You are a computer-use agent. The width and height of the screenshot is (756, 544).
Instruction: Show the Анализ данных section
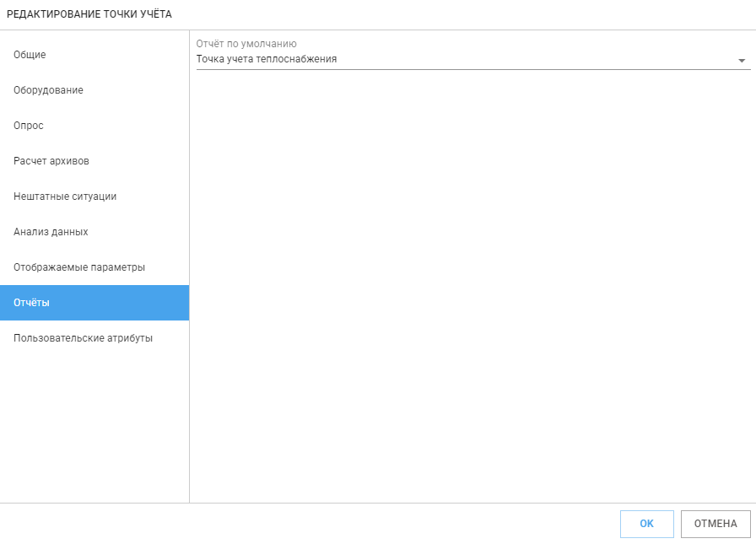click(94, 232)
